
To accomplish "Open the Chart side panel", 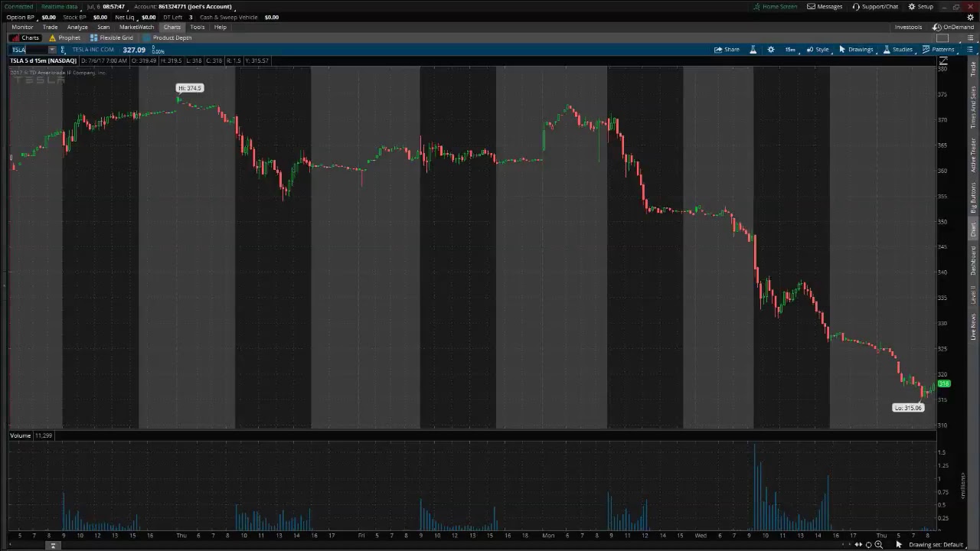I will [973, 230].
